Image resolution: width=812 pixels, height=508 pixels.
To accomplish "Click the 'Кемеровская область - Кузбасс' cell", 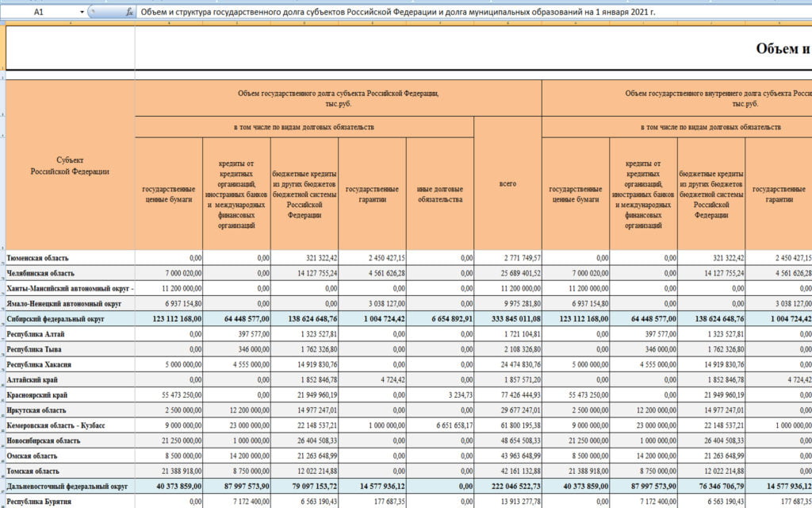I will pyautogui.click(x=70, y=425).
